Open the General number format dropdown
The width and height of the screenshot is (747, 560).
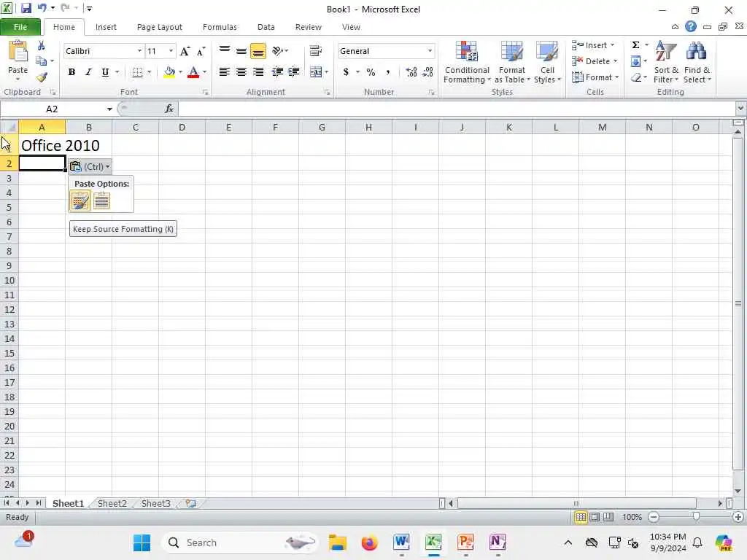(x=430, y=51)
